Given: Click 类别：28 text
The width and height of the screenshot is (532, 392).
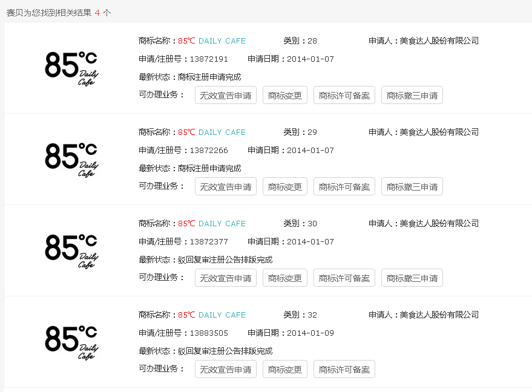Looking at the screenshot, I should click(x=300, y=41).
